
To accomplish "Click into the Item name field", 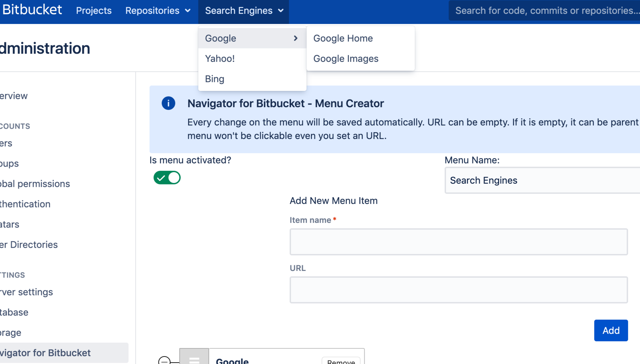I will (x=459, y=242).
